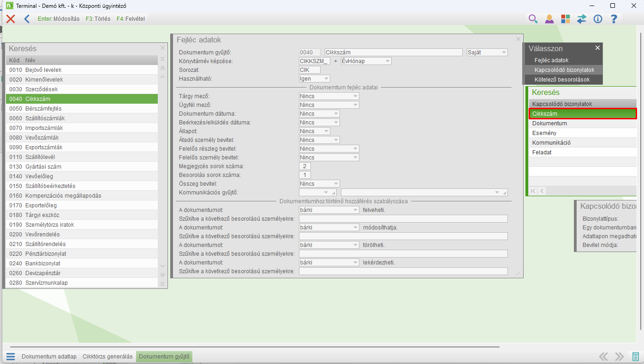Expand the ÉvHónap dropdown
This screenshot has width=644, height=364.
[x=388, y=61]
